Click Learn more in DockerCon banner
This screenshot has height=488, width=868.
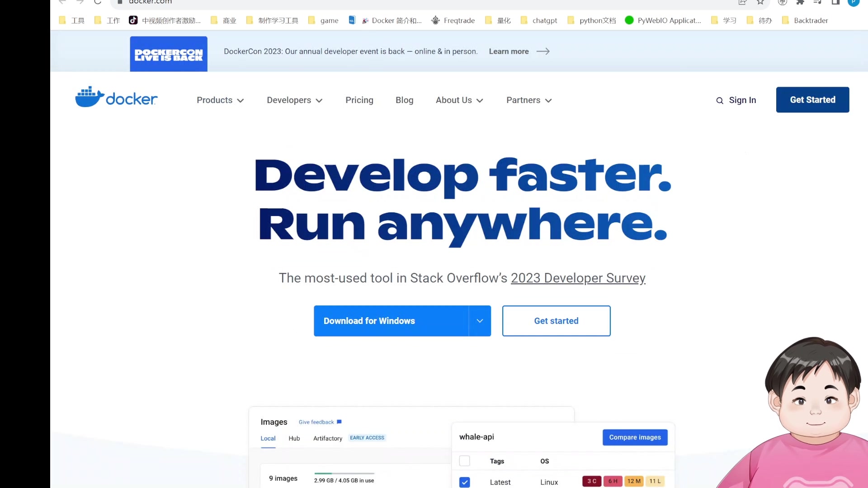[509, 52]
